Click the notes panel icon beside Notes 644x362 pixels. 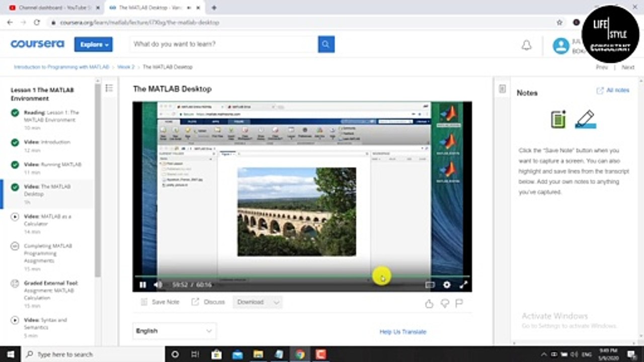(x=502, y=89)
